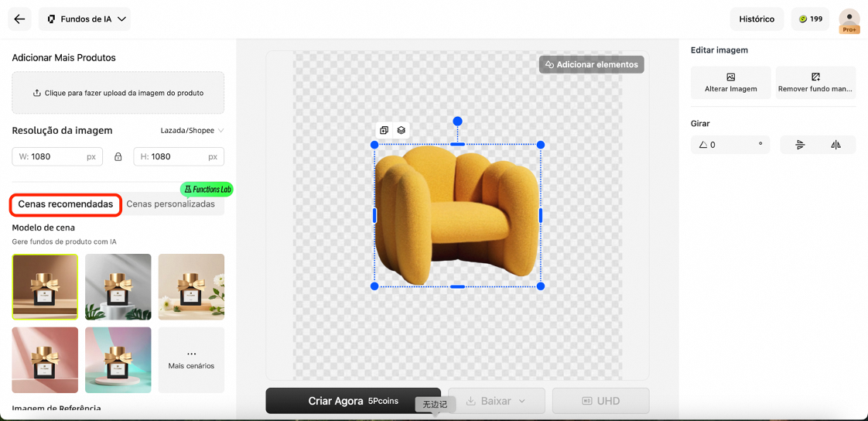
Task: Toggle the aspect ratio lock icon
Action: [118, 156]
